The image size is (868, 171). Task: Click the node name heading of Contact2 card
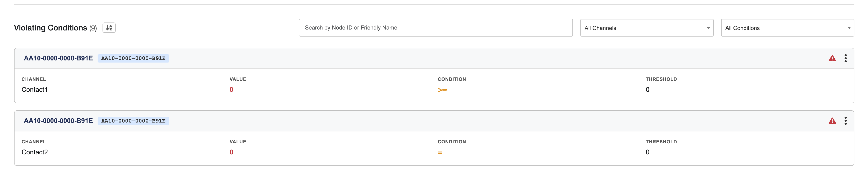[x=58, y=121]
